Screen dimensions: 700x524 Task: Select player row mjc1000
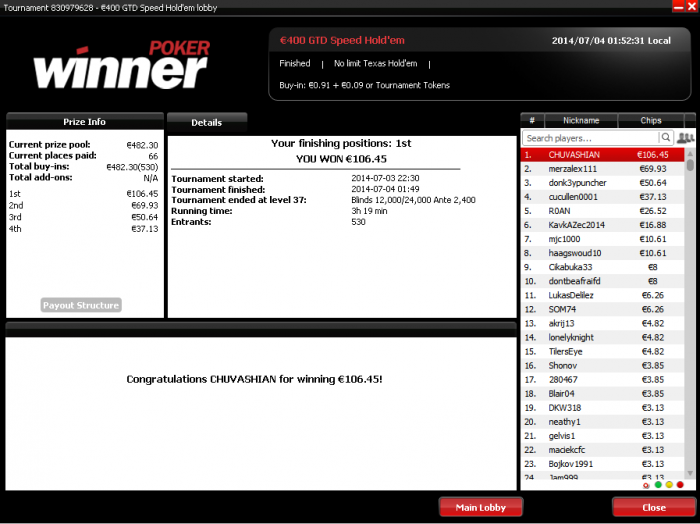click(603, 239)
